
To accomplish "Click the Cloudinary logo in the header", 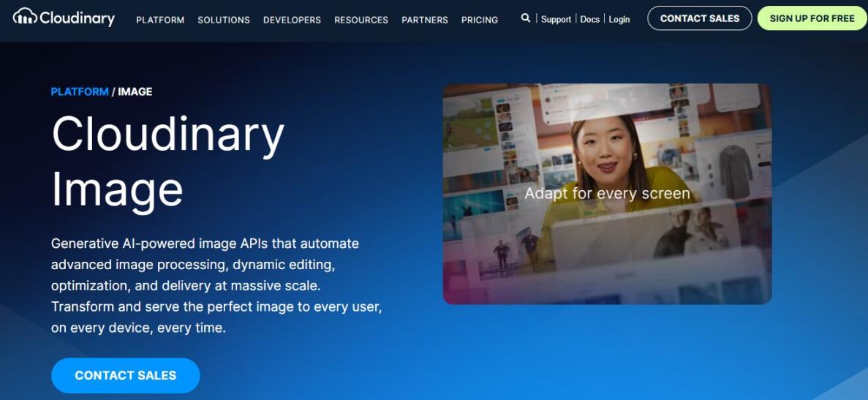I will tap(64, 18).
